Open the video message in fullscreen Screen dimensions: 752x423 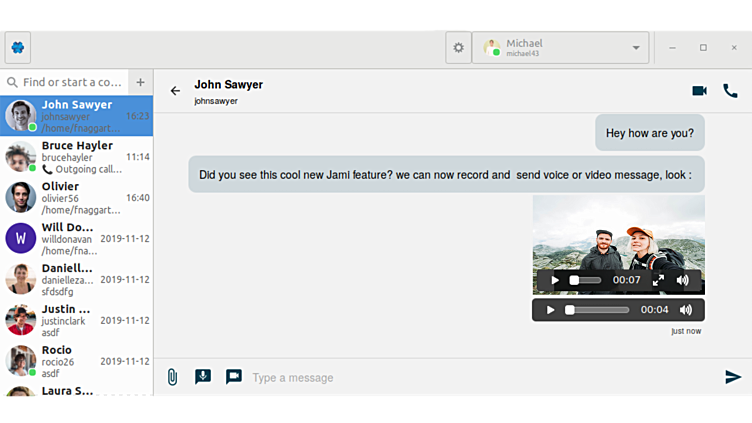click(658, 280)
